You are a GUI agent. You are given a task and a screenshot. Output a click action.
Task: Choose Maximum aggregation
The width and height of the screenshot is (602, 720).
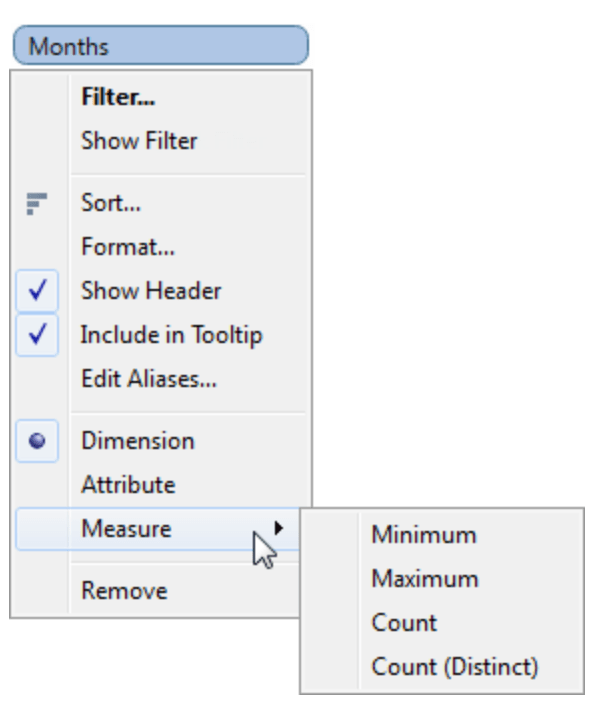pos(424,579)
